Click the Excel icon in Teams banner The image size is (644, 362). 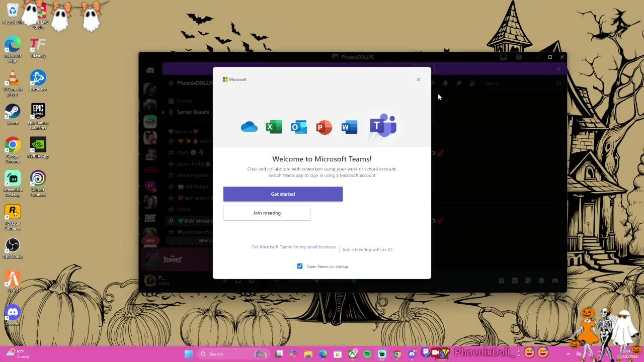pyautogui.click(x=274, y=127)
